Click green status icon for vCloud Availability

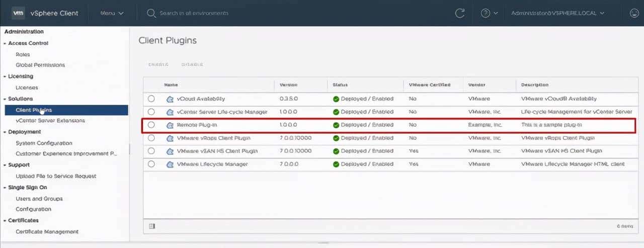point(336,99)
